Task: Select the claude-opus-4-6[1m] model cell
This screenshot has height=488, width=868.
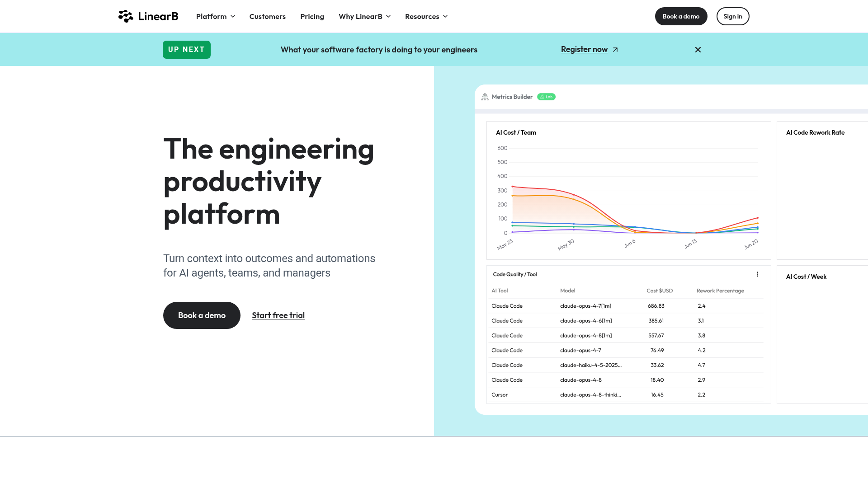Action: click(x=586, y=321)
